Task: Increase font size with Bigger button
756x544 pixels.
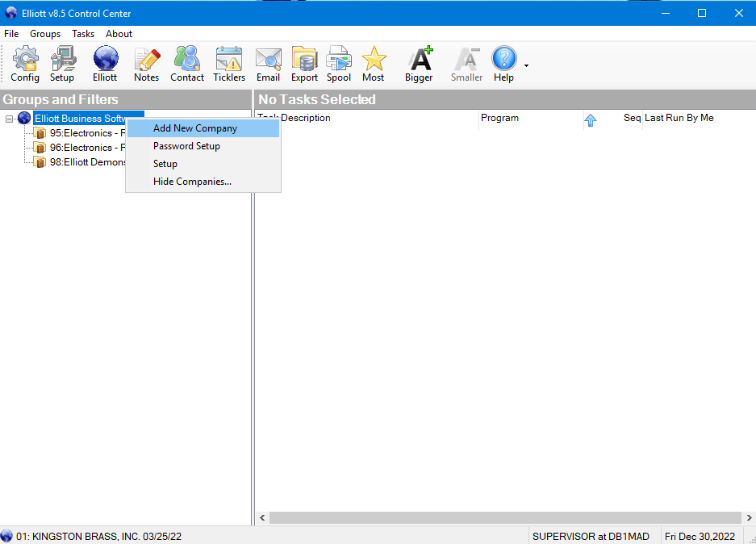Action: click(x=419, y=64)
